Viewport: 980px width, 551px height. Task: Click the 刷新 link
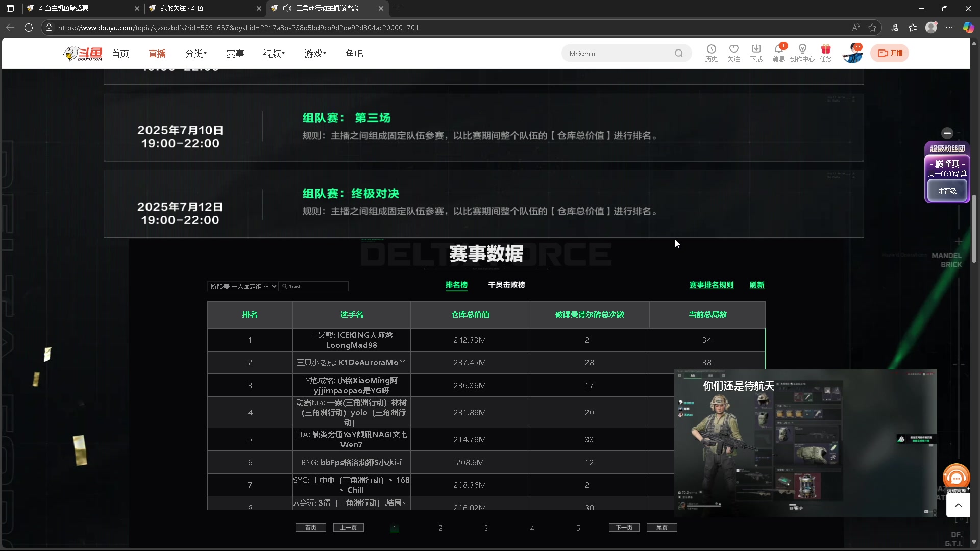pyautogui.click(x=757, y=285)
